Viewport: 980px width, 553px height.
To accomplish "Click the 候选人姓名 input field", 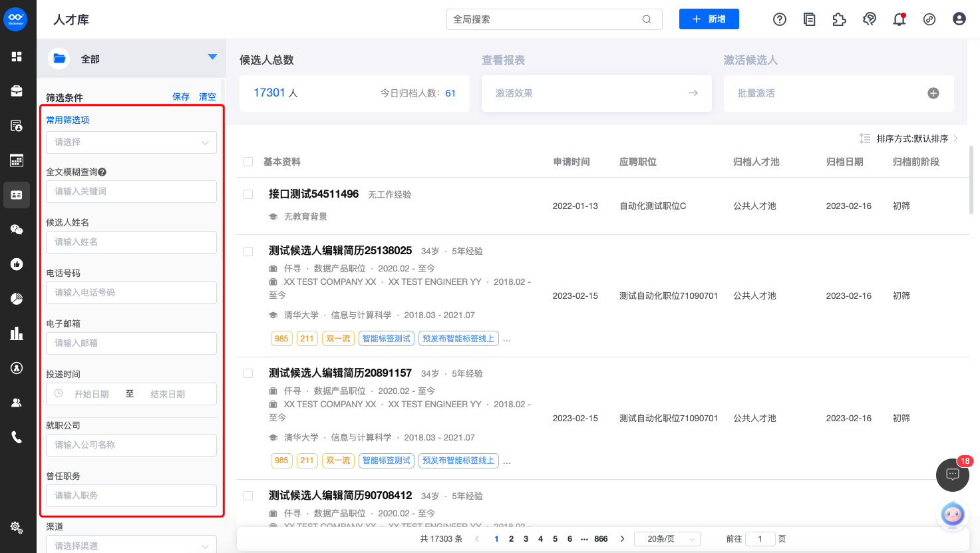I will coord(131,242).
